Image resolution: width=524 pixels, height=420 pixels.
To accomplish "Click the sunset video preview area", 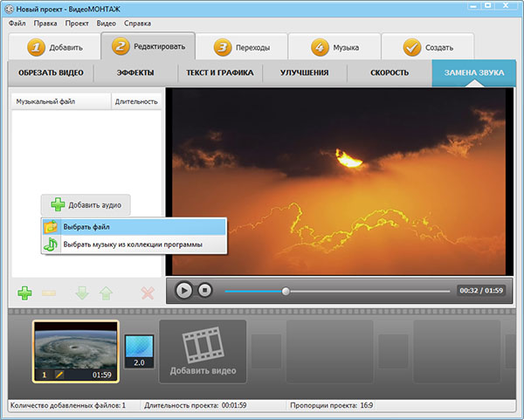I will click(x=339, y=182).
